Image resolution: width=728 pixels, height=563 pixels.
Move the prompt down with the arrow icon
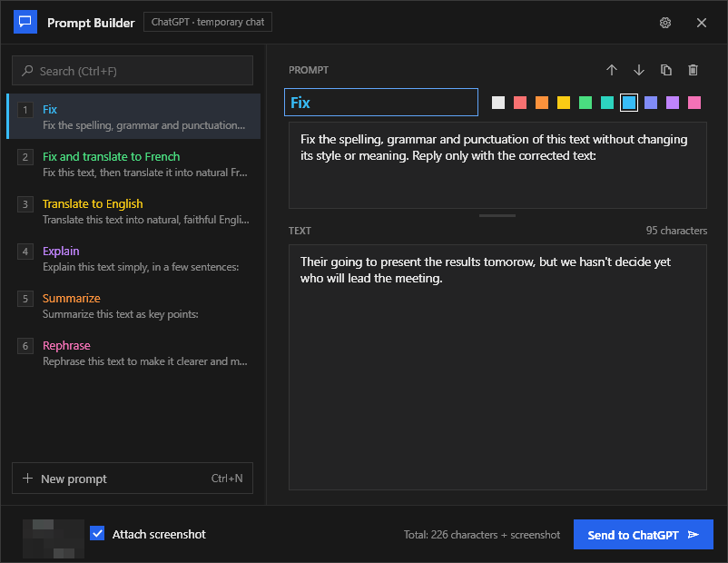[639, 70]
